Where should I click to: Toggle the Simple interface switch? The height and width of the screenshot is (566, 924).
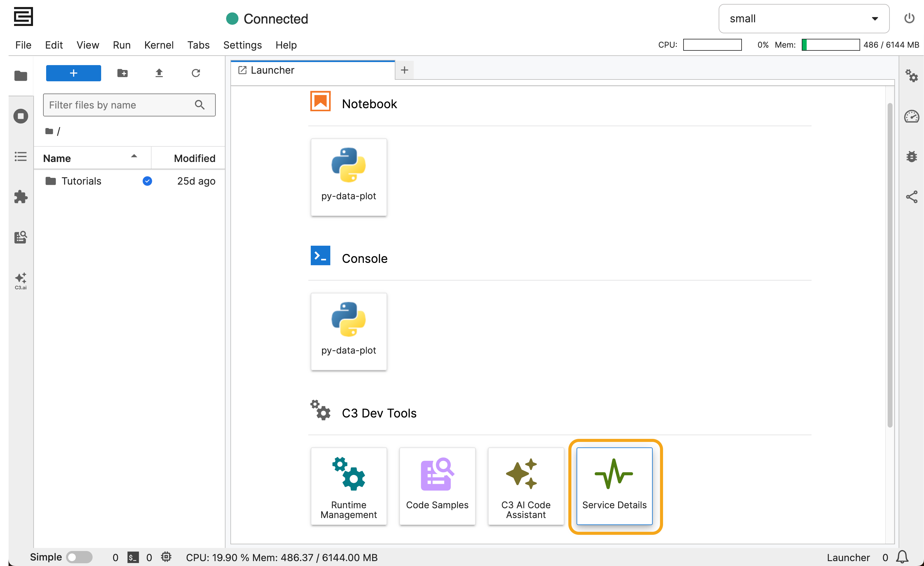[x=79, y=557]
